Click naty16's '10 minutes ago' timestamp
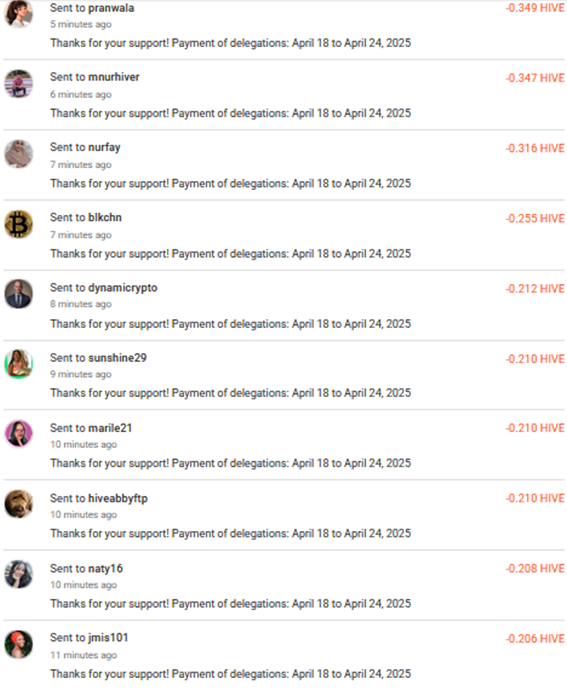This screenshot has width=567, height=689. (x=84, y=585)
